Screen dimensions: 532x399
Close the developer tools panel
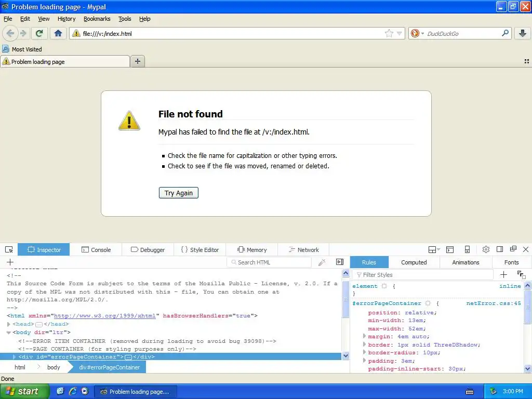(x=526, y=249)
